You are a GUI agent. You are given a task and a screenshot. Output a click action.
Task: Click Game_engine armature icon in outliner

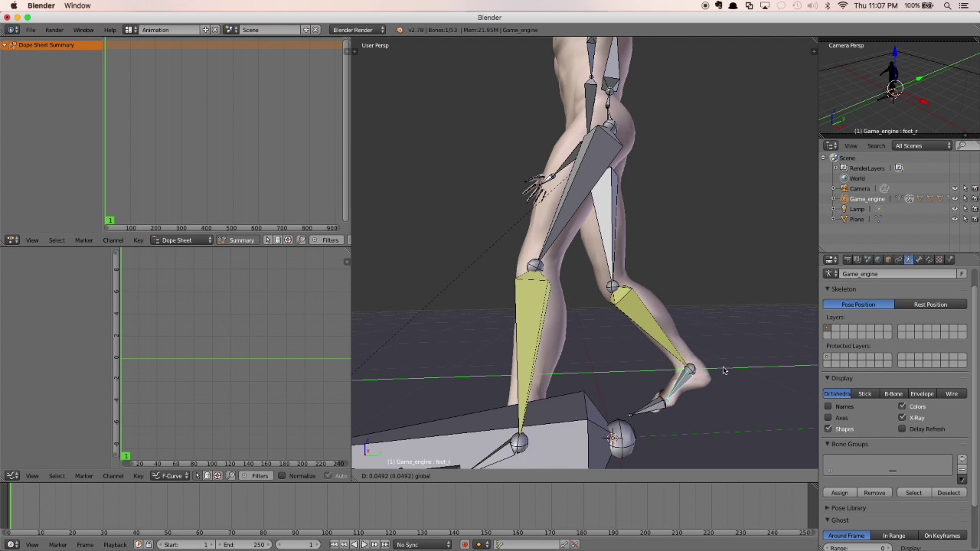click(844, 199)
